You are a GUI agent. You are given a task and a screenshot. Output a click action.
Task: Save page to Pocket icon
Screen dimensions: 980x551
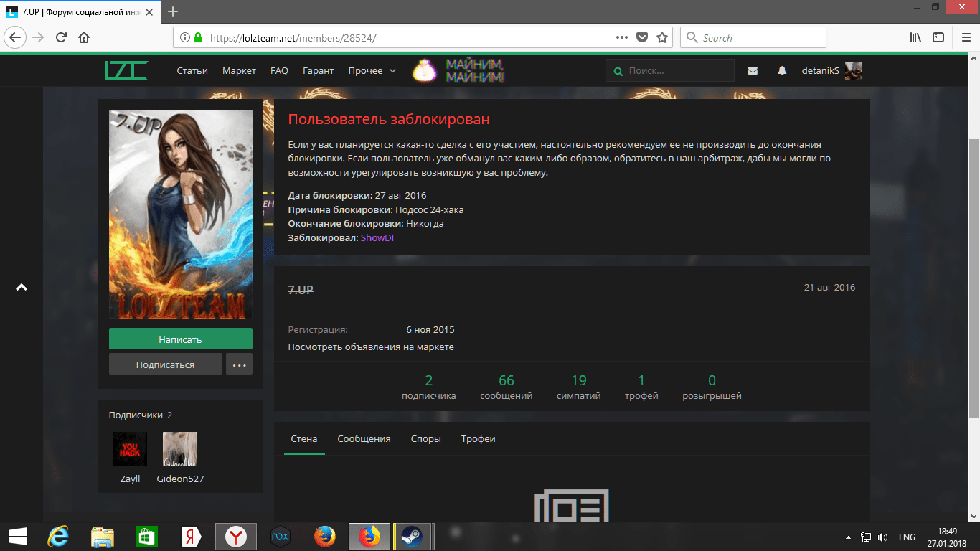(x=643, y=37)
